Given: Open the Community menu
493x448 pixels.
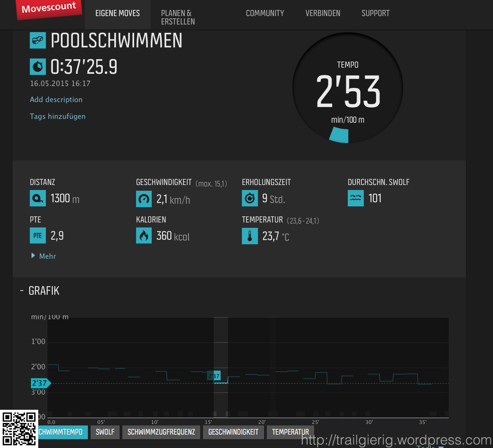Looking at the screenshot, I should click(265, 13).
